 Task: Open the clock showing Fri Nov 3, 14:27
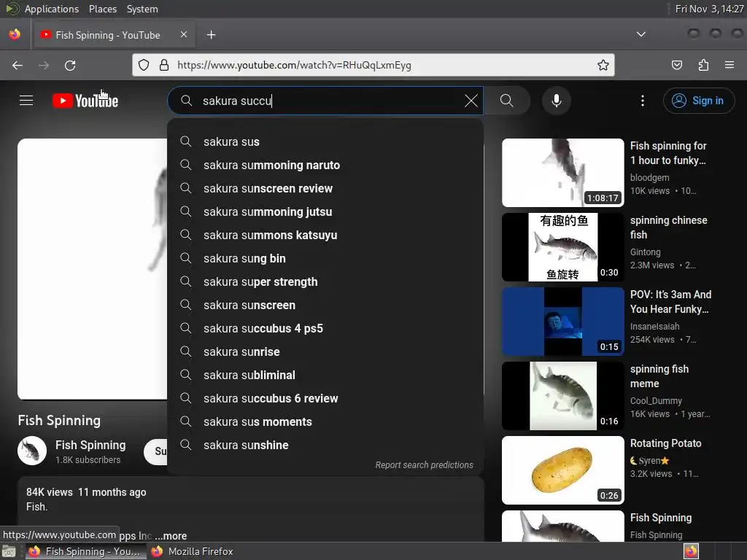coord(709,9)
